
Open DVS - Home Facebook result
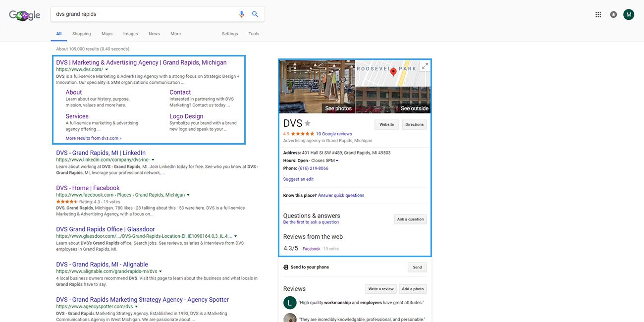88,188
